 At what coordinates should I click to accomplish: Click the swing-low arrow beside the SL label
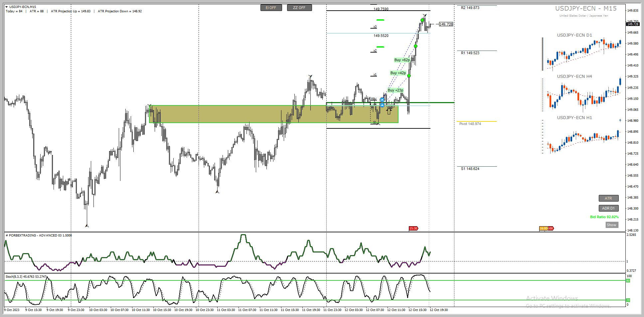tap(379, 124)
